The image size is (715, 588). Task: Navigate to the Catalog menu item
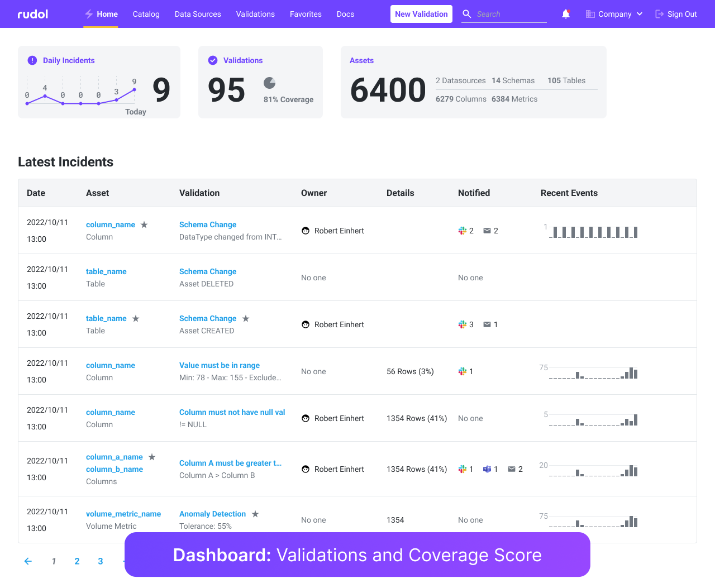(x=146, y=14)
